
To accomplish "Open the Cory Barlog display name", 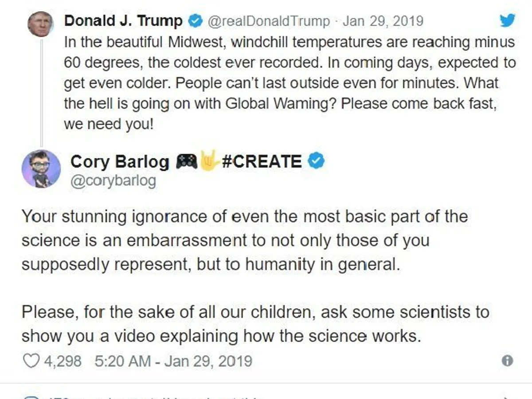I will pos(120,162).
